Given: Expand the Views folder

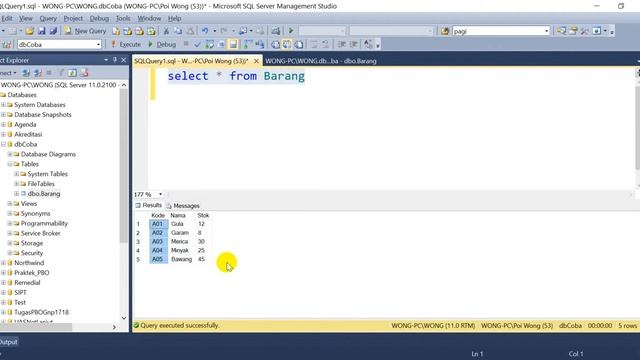Looking at the screenshot, I should pyautogui.click(x=10, y=204).
